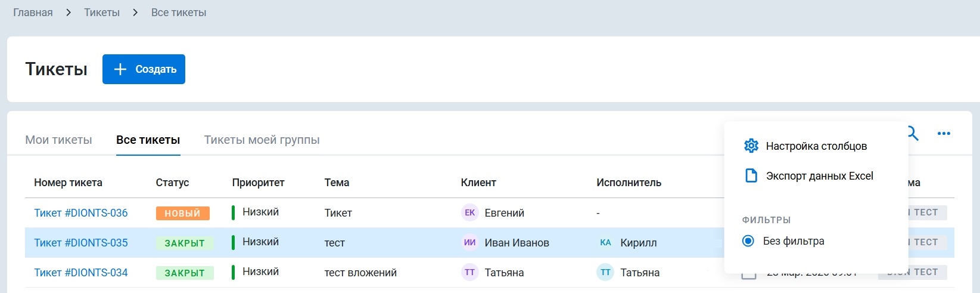Click the КА avatar for executor Кирилл
This screenshot has height=293, width=980.
point(605,242)
